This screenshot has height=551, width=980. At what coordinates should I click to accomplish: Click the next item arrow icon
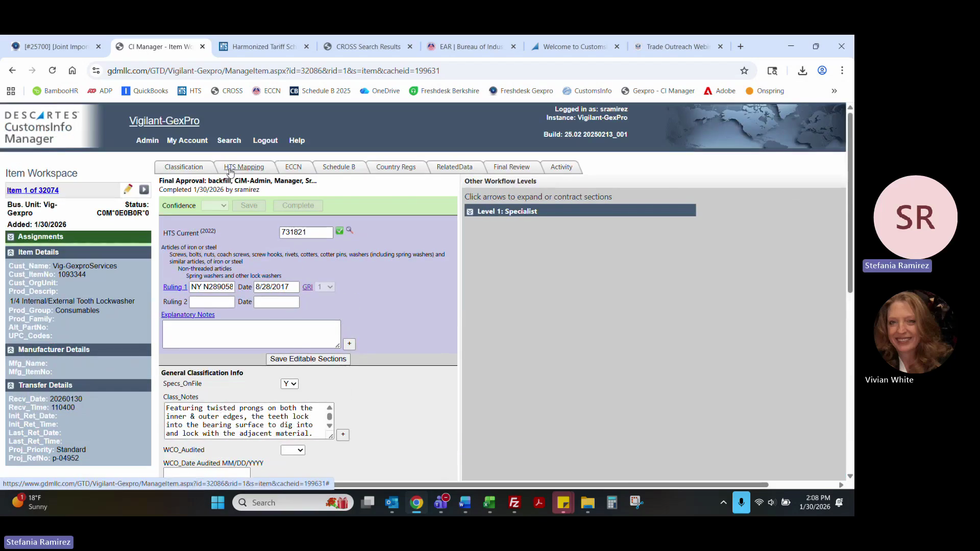point(144,190)
